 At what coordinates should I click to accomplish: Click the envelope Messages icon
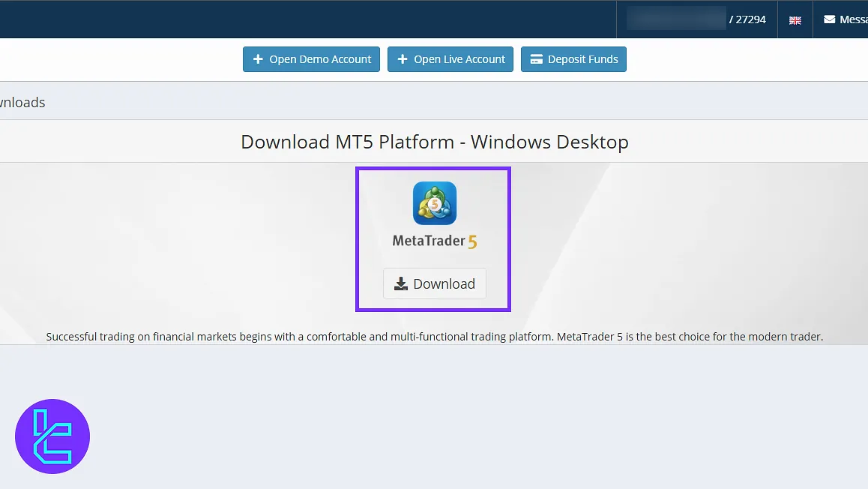point(829,19)
